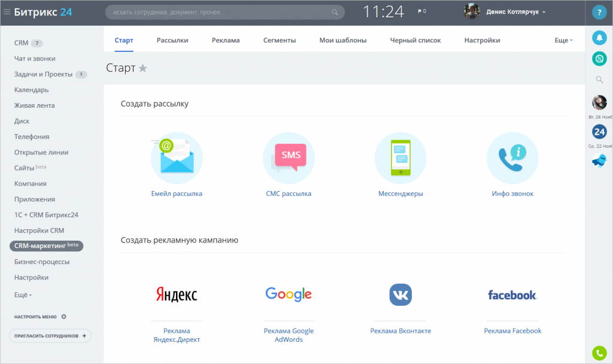Click the Google logo
This screenshot has width=613, height=364.
[289, 295]
